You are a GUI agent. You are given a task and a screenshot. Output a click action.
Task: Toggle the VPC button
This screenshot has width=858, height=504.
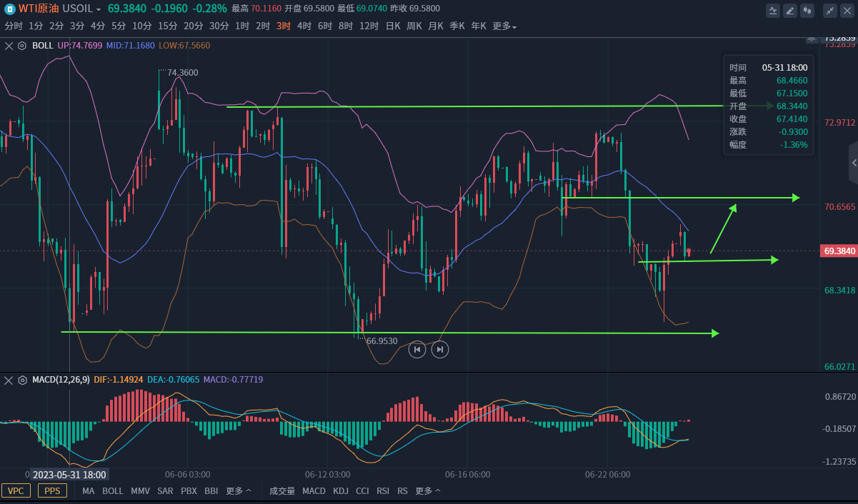click(x=16, y=491)
